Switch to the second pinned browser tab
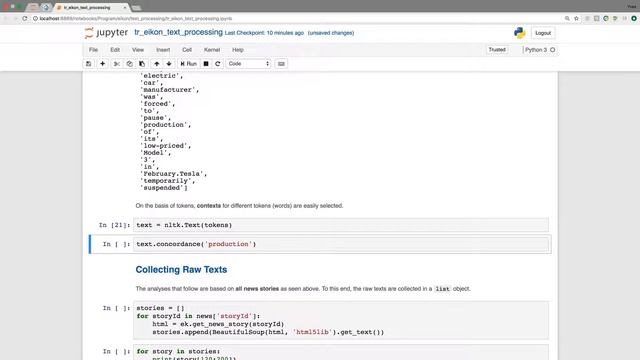 point(46,7)
